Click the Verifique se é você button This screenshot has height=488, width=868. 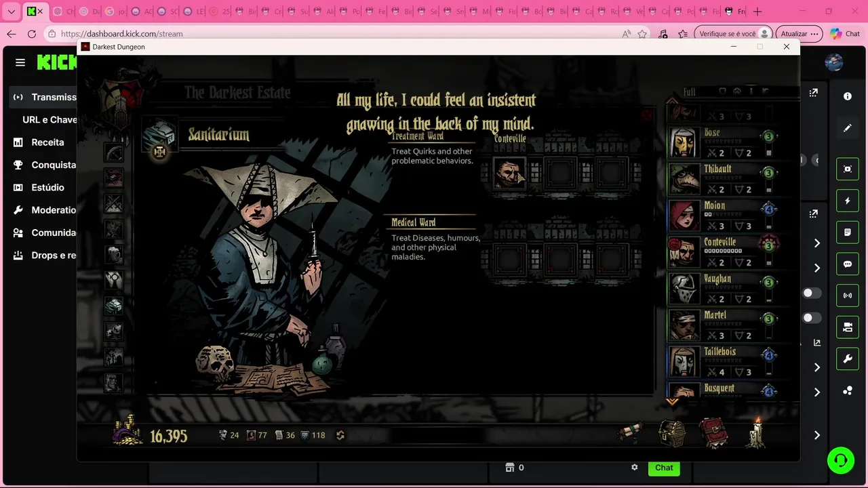734,34
